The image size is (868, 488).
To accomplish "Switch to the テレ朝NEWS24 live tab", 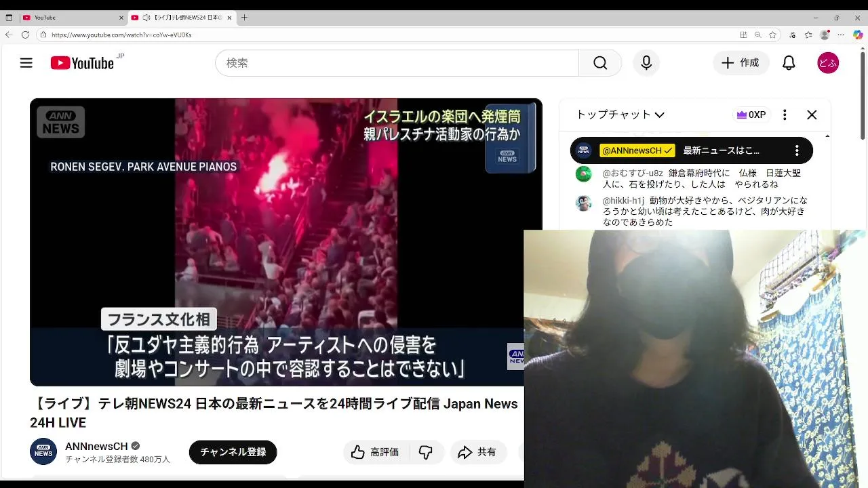I will point(182,18).
